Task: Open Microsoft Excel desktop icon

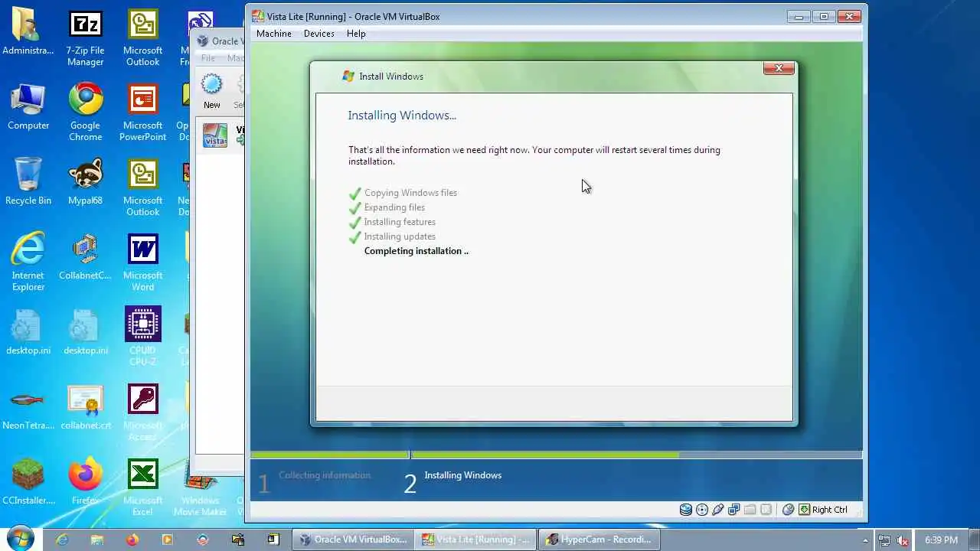Action: pos(143,487)
